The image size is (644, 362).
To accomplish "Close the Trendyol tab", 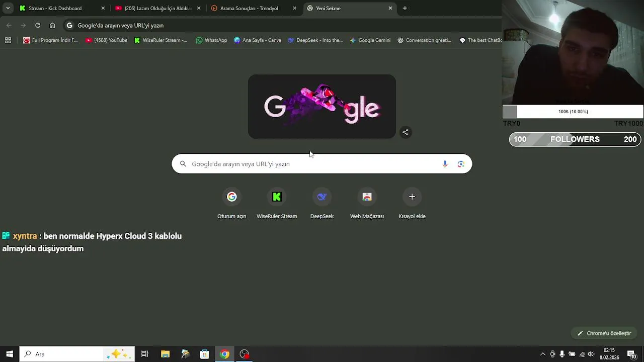I will pyautogui.click(x=294, y=8).
